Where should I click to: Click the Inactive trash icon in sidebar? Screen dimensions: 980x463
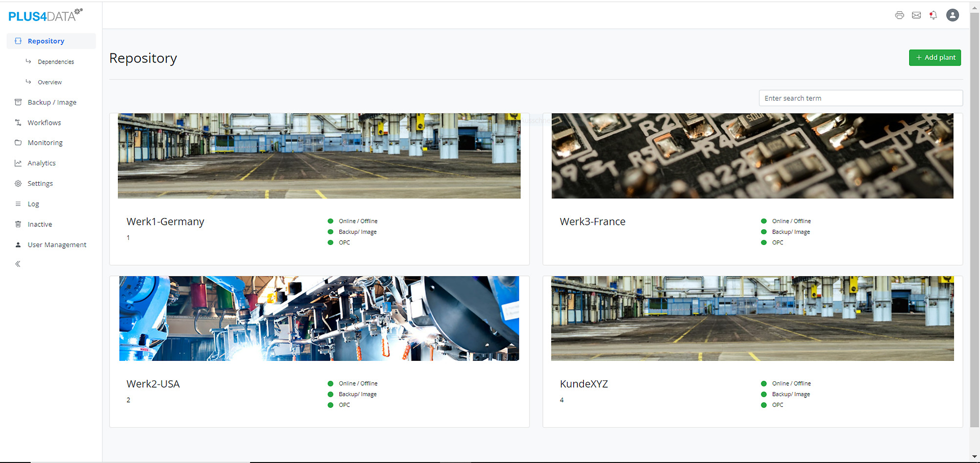(18, 224)
